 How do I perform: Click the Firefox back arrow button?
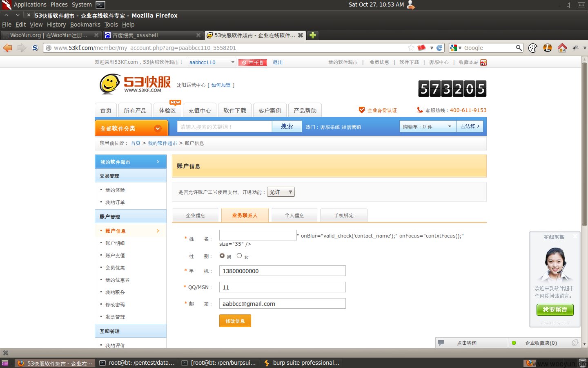coord(7,48)
